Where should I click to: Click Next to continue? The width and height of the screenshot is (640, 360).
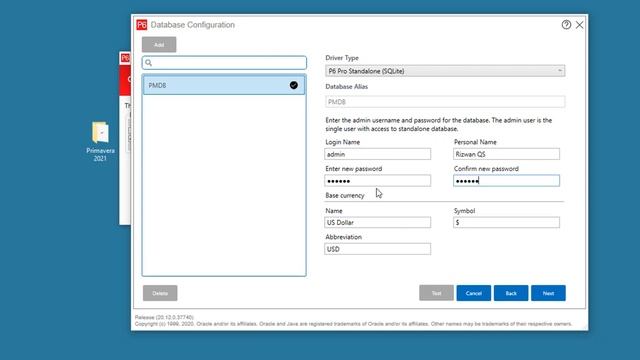point(548,293)
